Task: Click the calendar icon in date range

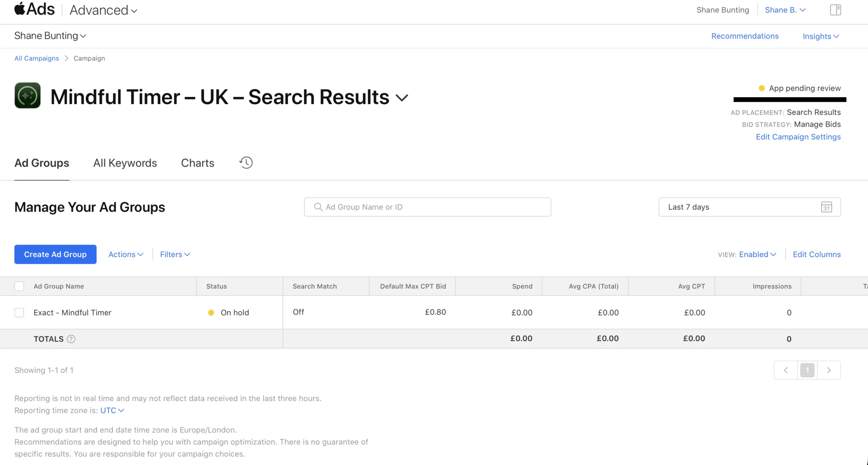Action: (826, 207)
